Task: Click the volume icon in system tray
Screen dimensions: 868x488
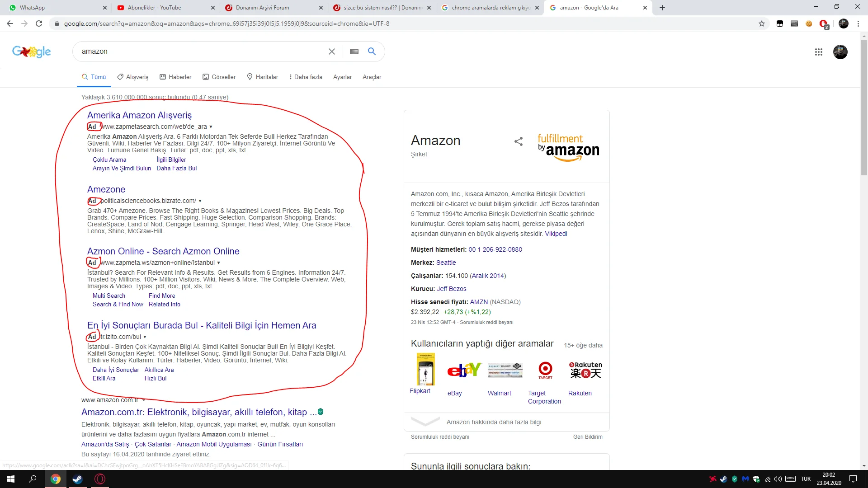Action: coord(778,479)
